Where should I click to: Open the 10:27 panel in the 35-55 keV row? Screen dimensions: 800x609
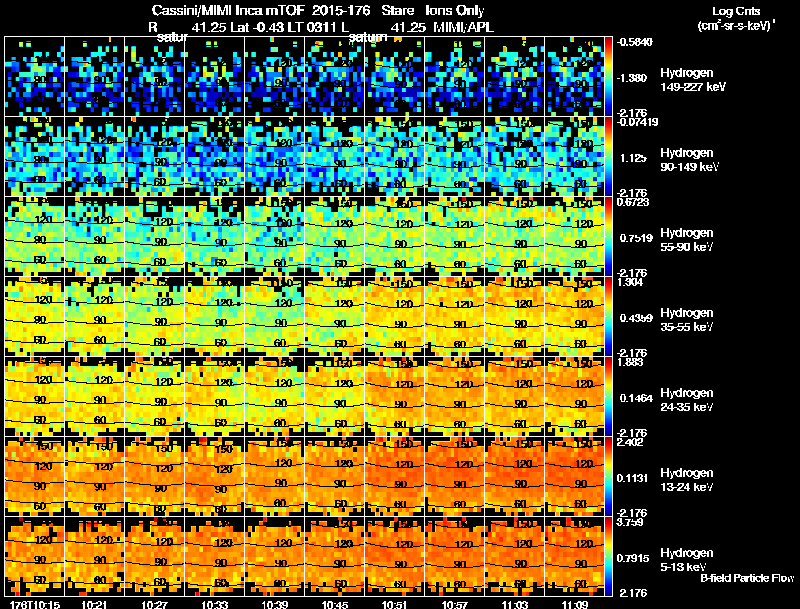click(155, 317)
